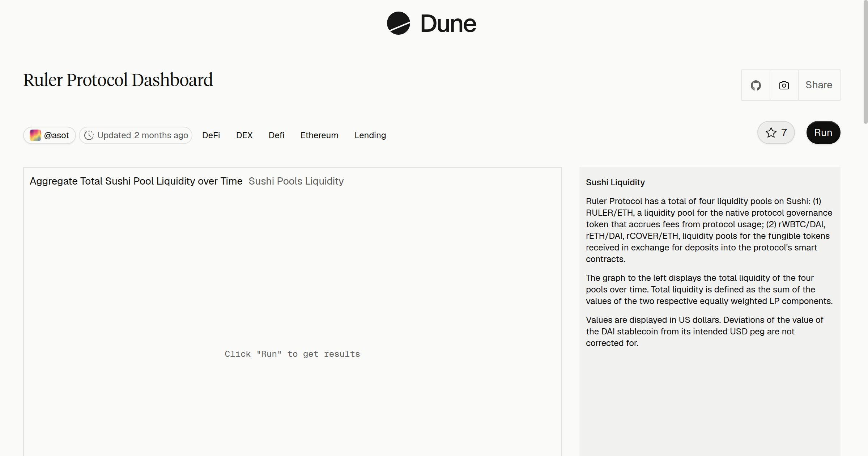Click the page vertical scrollbar thumb
The width and height of the screenshot is (868, 456).
pyautogui.click(x=865, y=62)
